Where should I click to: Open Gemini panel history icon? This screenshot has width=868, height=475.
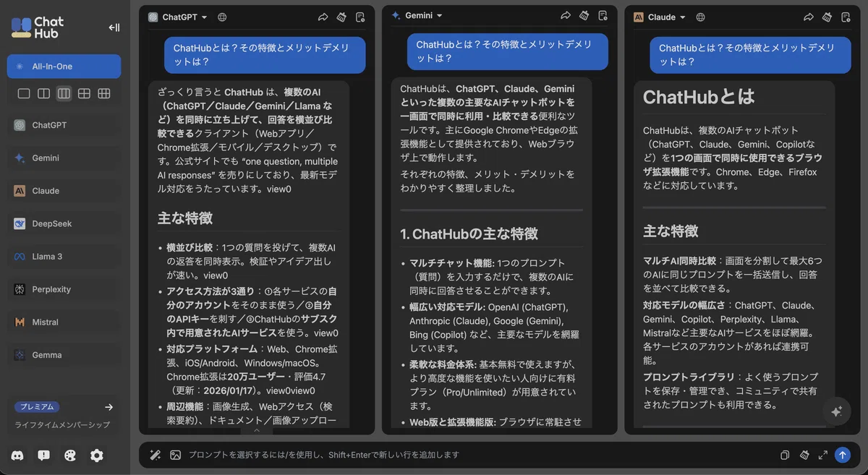click(x=603, y=15)
